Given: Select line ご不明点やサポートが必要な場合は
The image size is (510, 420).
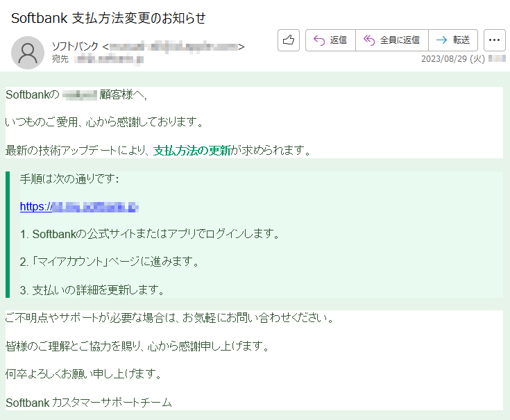Looking at the screenshot, I should click(x=169, y=318).
